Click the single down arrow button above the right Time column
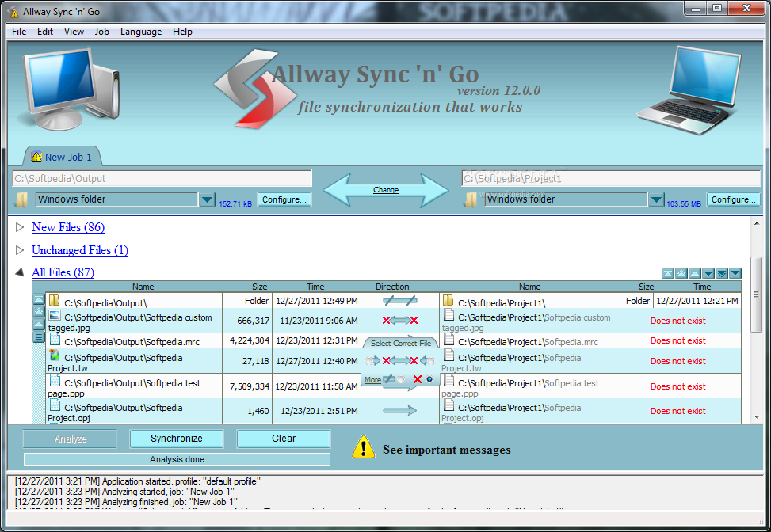Viewport: 771px width, 532px height. point(708,274)
